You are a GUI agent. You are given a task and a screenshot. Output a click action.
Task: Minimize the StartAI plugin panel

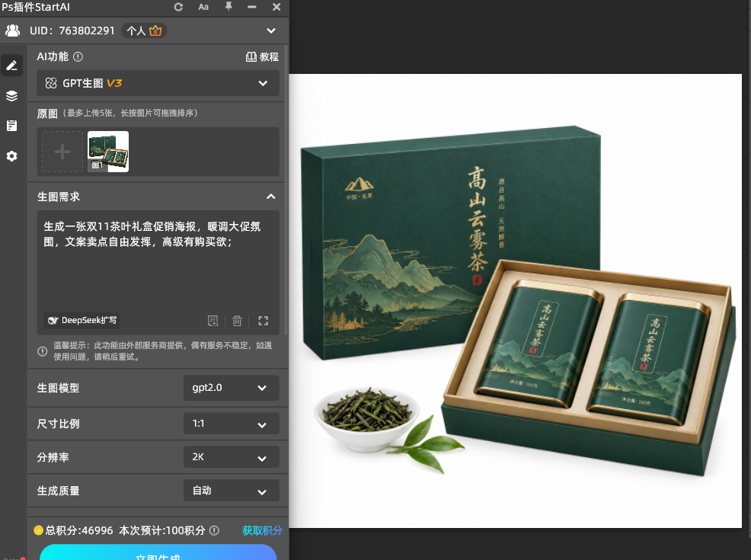[x=252, y=7]
